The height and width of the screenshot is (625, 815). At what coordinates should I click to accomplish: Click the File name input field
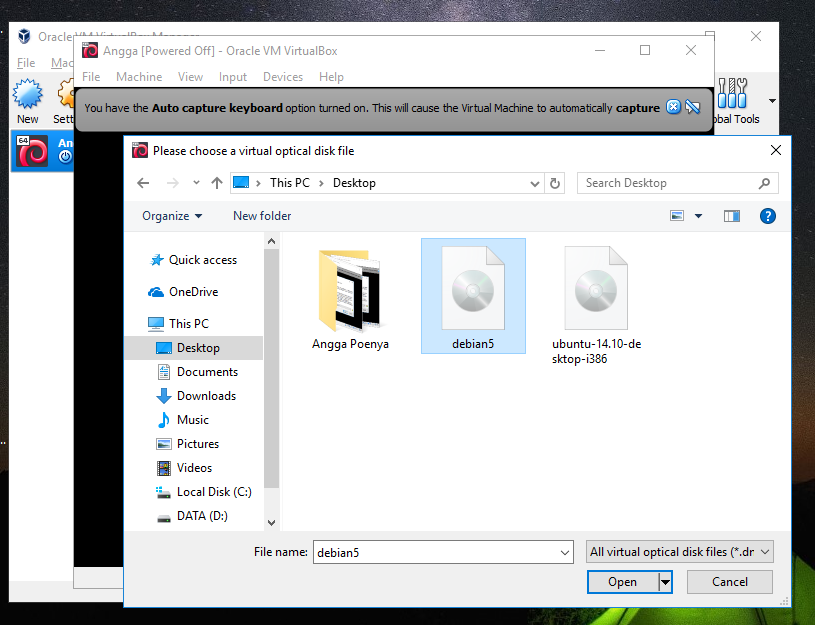(436, 552)
